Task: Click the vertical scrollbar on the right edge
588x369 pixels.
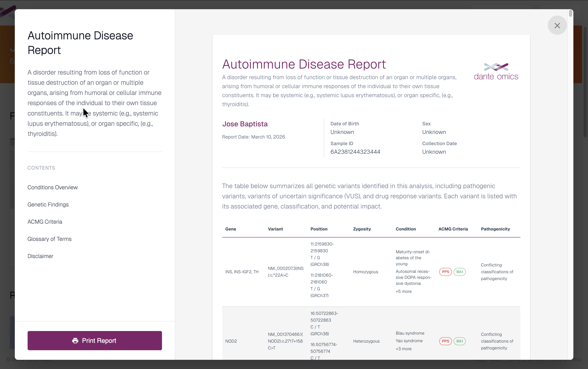Action: point(570,13)
